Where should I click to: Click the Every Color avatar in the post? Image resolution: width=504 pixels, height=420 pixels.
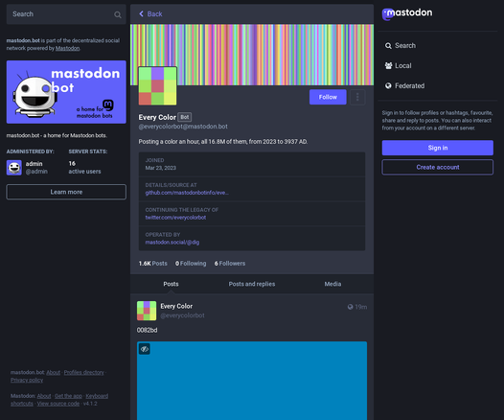click(x=147, y=311)
